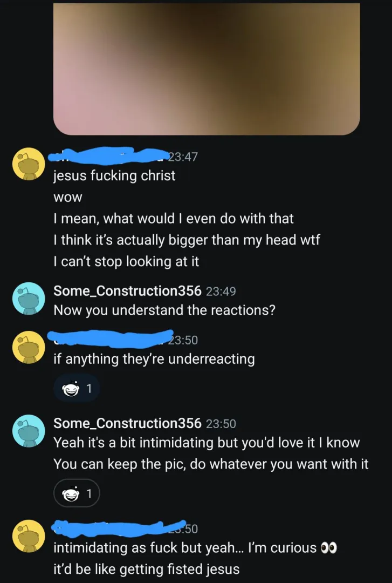Image resolution: width=392 pixels, height=583 pixels.
Task: Click the 23:47 timestamp
Action: coord(183,157)
